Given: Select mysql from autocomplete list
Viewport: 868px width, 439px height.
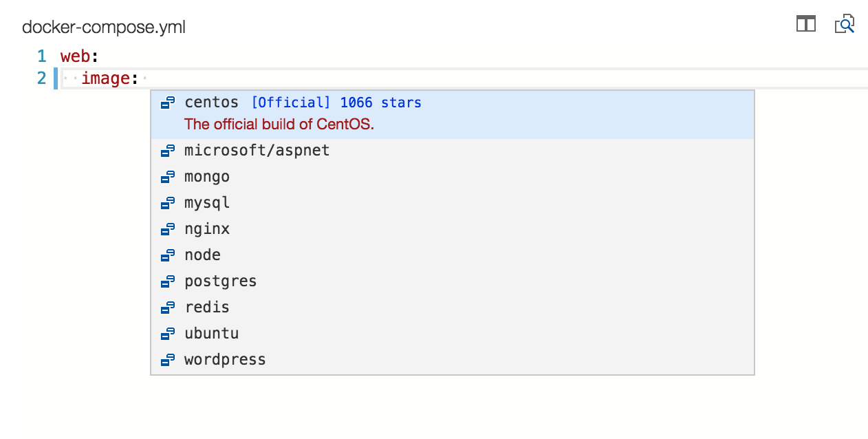Looking at the screenshot, I should (206, 203).
